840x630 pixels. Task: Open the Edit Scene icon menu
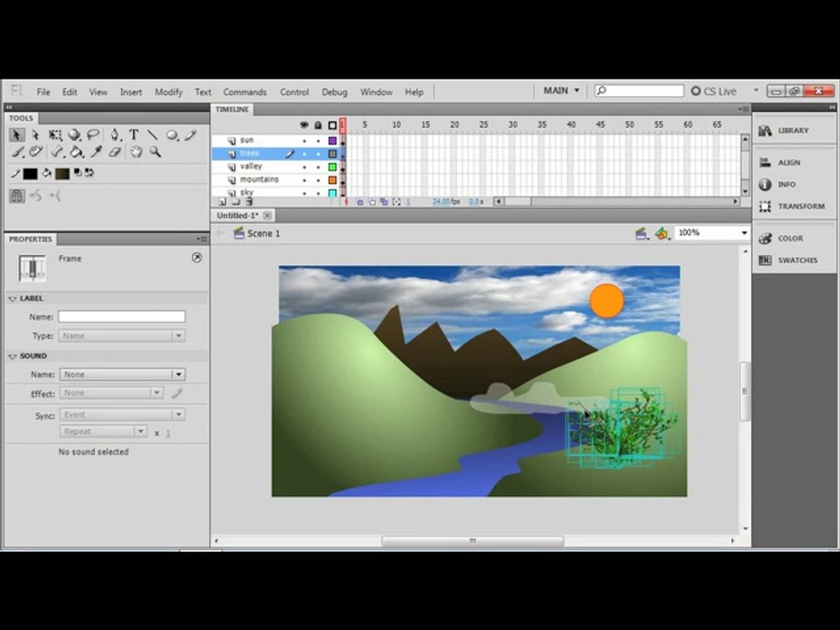tap(641, 234)
